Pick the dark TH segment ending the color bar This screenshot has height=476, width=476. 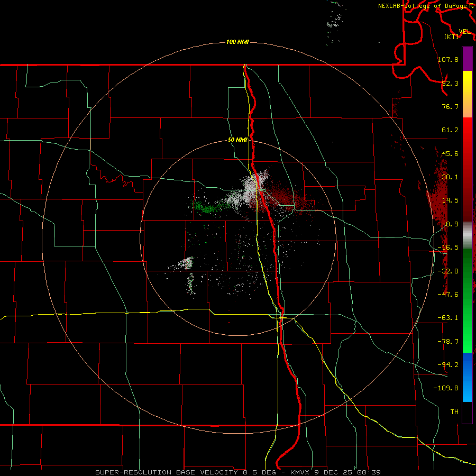coord(467,413)
